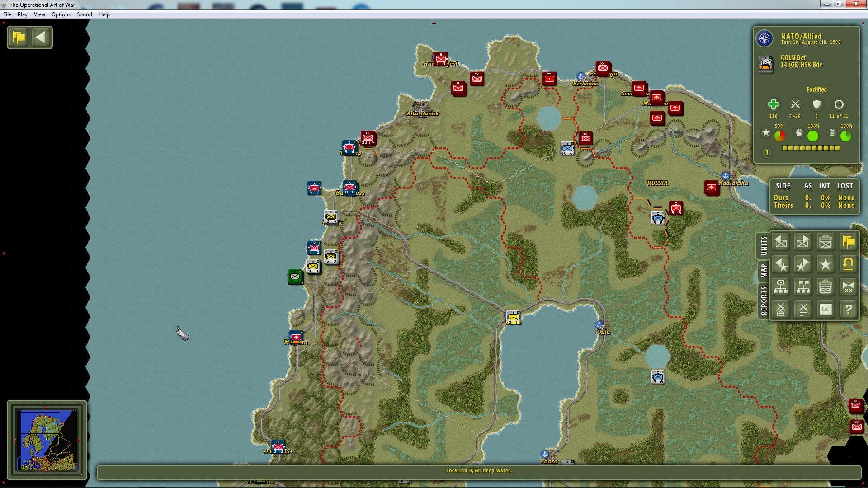
Task: Click the 50% red-green pie indicator
Action: click(x=780, y=136)
